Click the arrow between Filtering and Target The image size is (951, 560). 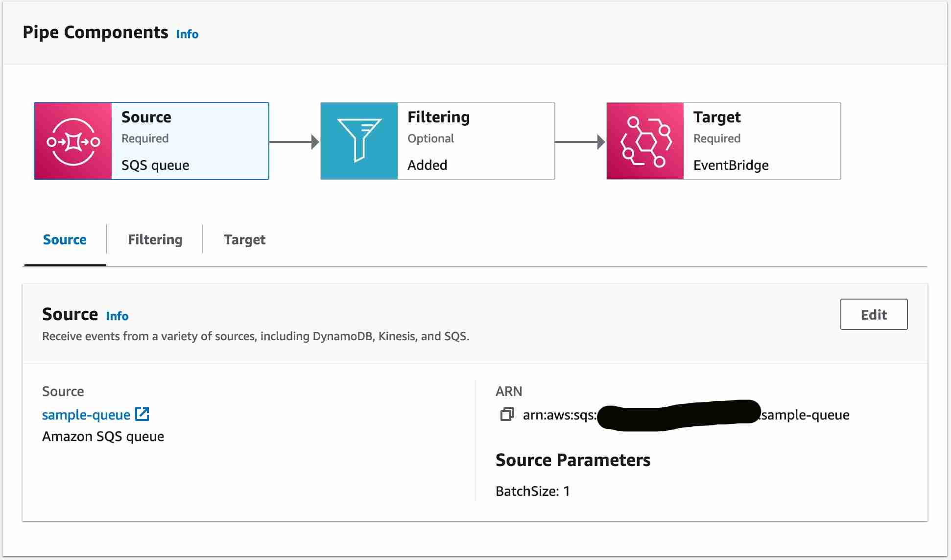click(x=580, y=142)
